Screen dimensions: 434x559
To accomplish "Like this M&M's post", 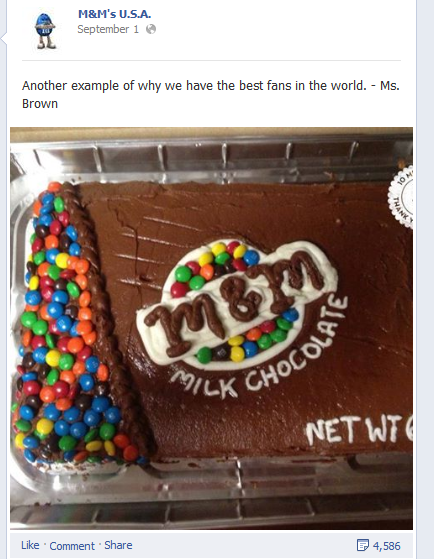I will coord(30,545).
